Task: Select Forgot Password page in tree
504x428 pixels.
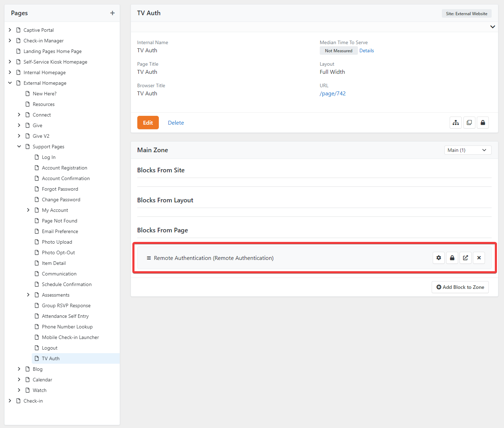Action: click(x=60, y=189)
